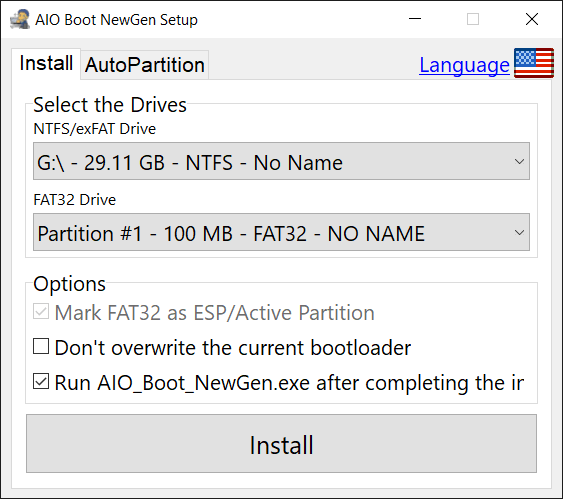Screen dimensions: 563x499
Task: Click the 'Select the Drives' group heading
Action: point(110,105)
